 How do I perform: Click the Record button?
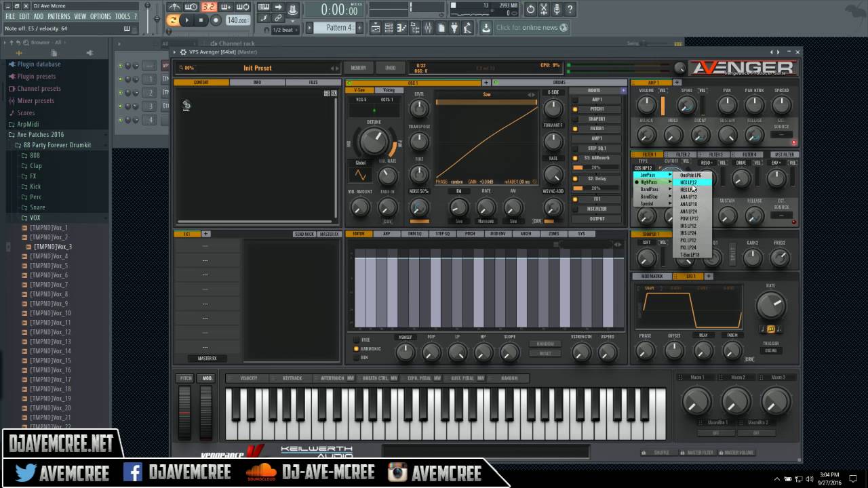point(216,20)
